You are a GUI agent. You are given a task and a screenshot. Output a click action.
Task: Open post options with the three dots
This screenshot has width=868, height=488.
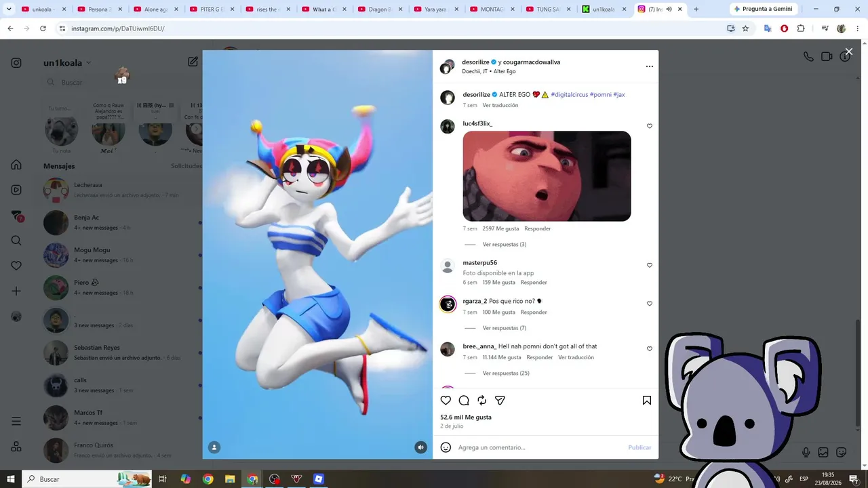click(x=650, y=66)
